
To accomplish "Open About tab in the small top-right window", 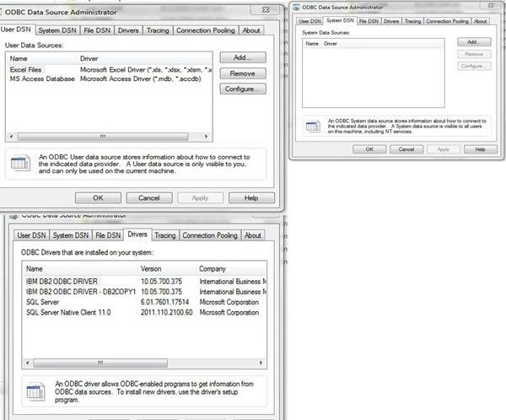I will pos(480,21).
